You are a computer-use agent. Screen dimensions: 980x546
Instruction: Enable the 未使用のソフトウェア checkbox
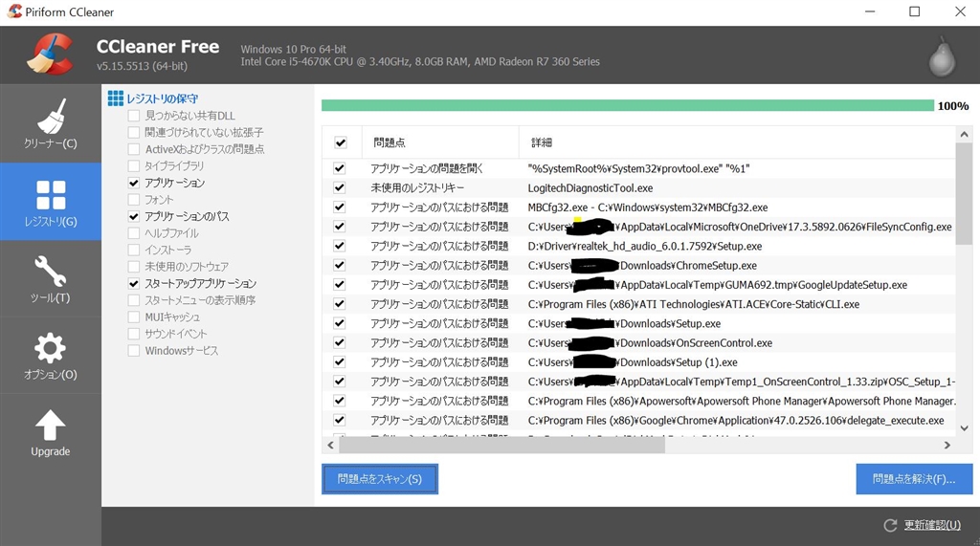click(x=134, y=267)
